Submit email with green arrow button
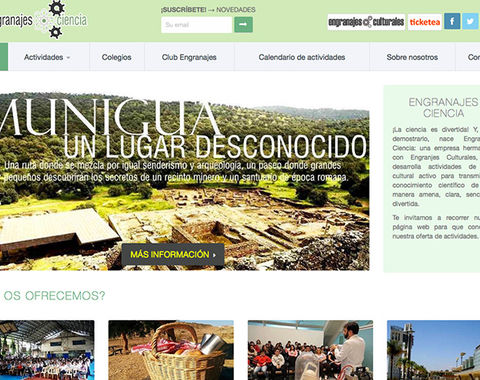Viewport: 480px width, 380px height. 243,25
